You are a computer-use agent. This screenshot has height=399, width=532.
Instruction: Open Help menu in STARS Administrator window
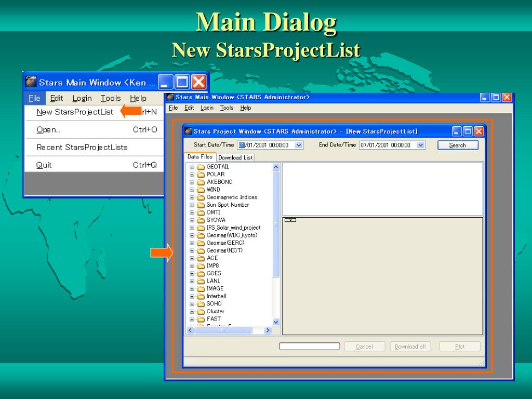246,108
